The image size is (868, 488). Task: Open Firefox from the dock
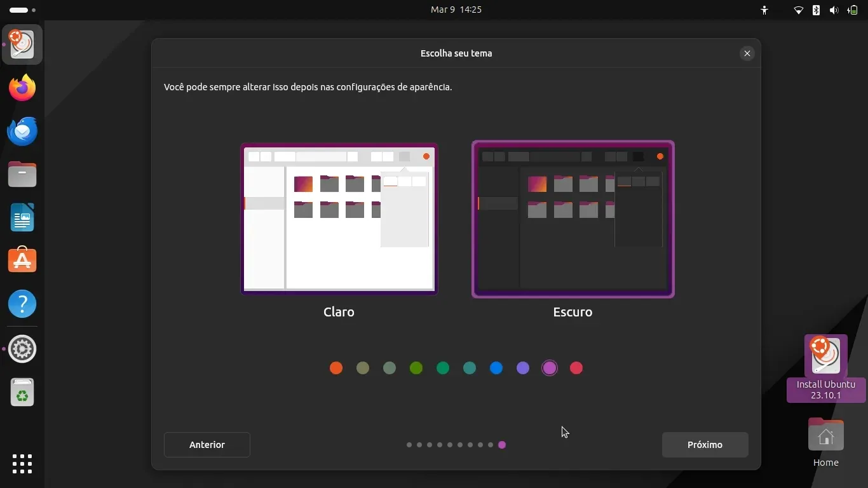pyautogui.click(x=22, y=88)
